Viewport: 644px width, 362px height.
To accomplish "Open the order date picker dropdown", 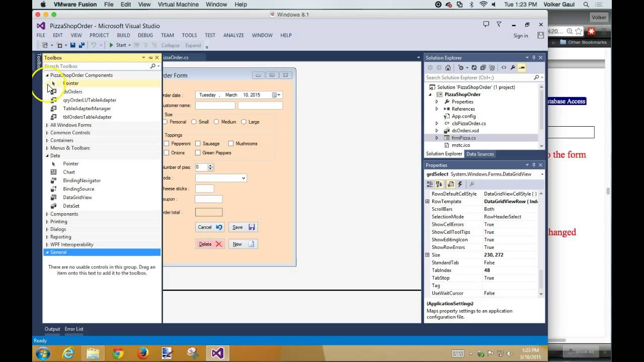I will pyautogui.click(x=277, y=95).
